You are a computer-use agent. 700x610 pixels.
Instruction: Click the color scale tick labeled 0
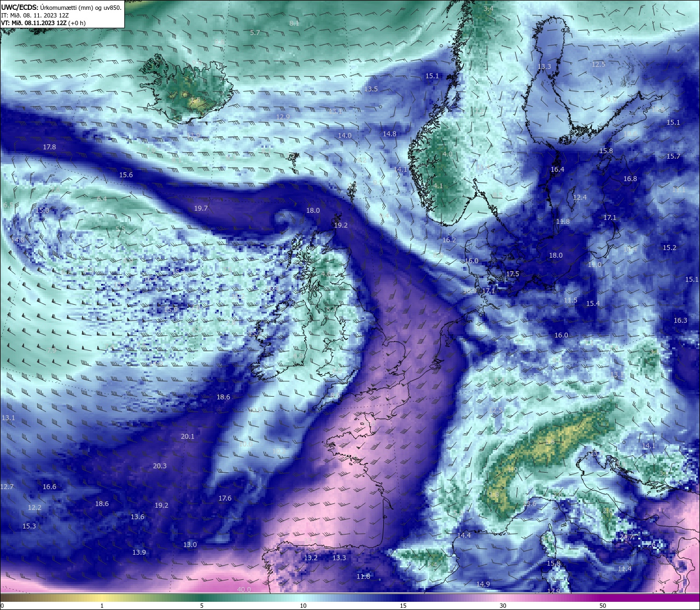coord(2,606)
